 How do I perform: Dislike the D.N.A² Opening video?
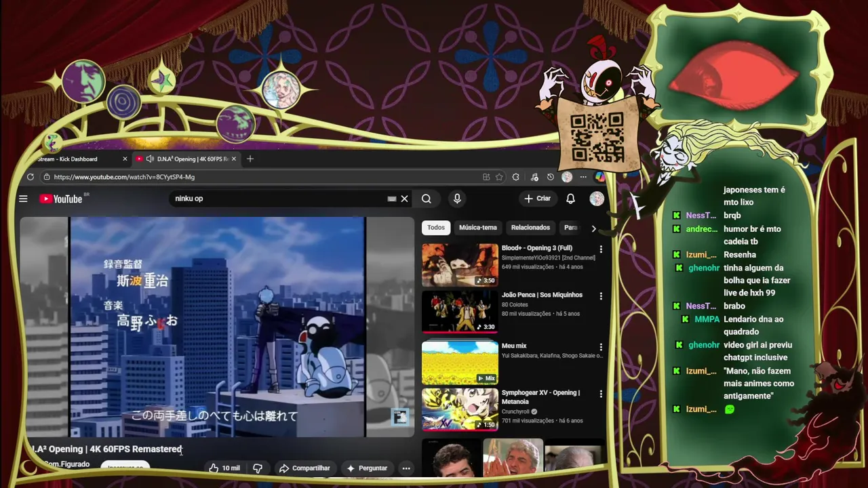[x=258, y=468]
